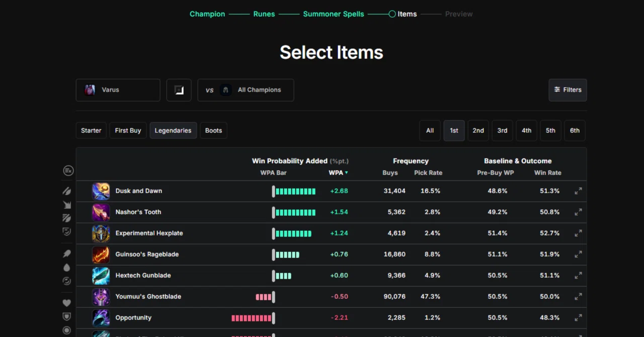Viewport: 644px width, 337px height.
Task: Switch to the 3rd item slot
Action: 502,131
